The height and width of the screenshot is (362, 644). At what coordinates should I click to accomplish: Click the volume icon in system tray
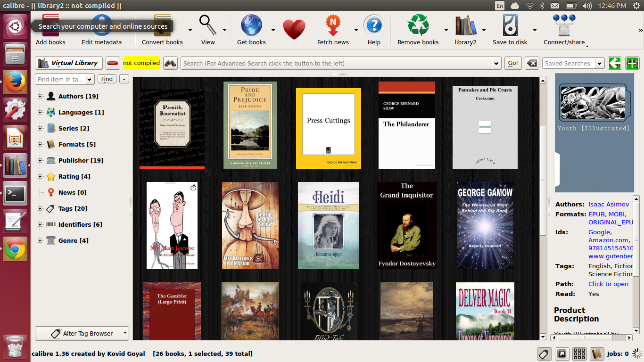pos(587,6)
